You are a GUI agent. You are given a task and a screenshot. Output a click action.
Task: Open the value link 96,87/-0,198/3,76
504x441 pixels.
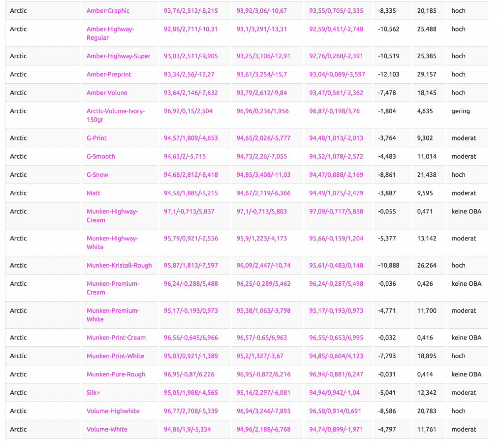click(x=334, y=111)
